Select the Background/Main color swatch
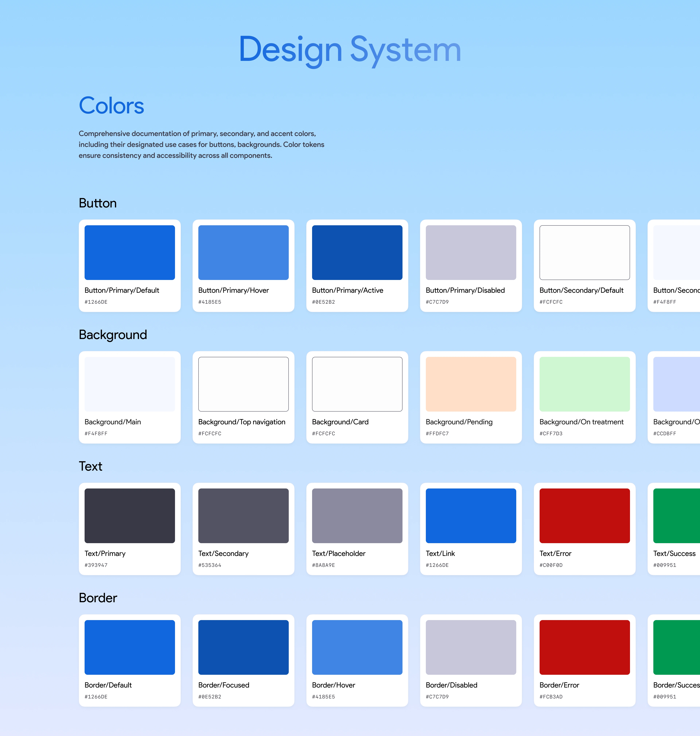This screenshot has width=700, height=736. (x=129, y=384)
